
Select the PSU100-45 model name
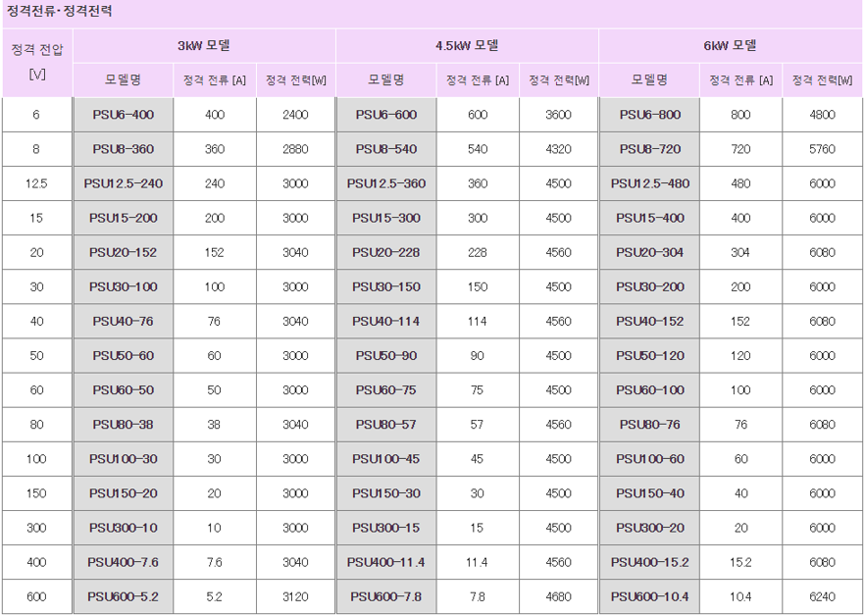click(386, 459)
